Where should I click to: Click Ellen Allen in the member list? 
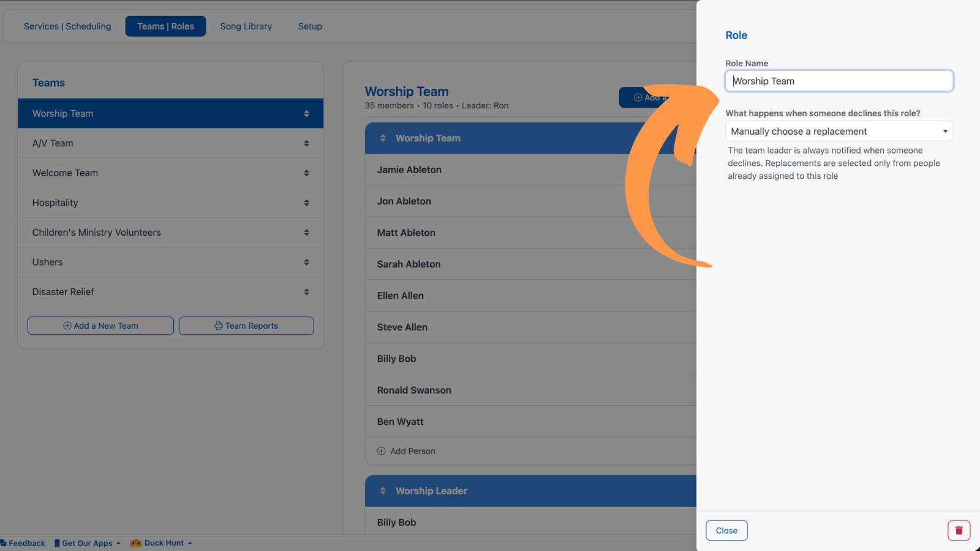pos(401,296)
